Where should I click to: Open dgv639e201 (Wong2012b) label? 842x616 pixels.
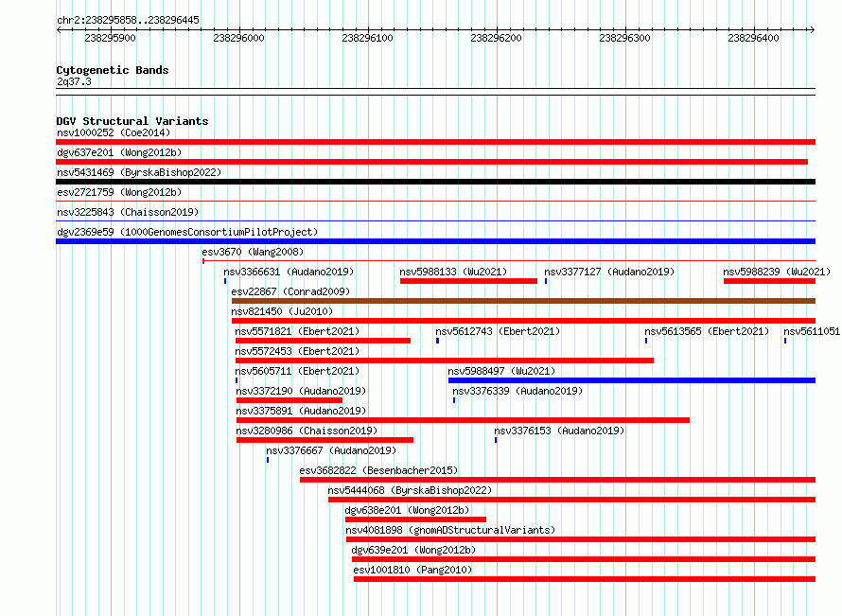point(413,550)
